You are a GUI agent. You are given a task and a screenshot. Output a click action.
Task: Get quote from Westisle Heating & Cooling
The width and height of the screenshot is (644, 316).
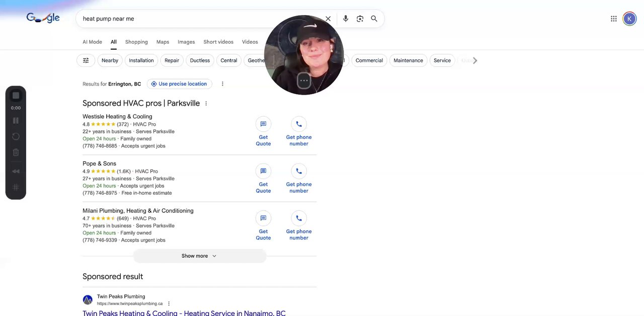point(263,132)
